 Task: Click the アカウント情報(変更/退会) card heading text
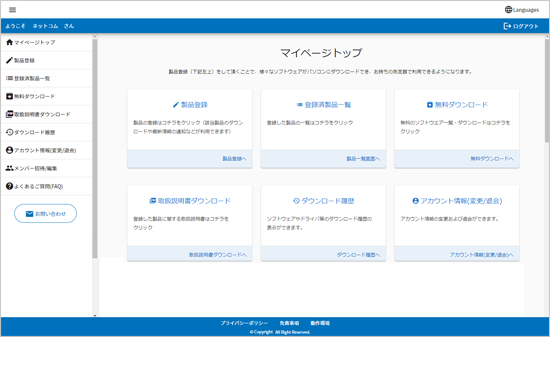(461, 201)
